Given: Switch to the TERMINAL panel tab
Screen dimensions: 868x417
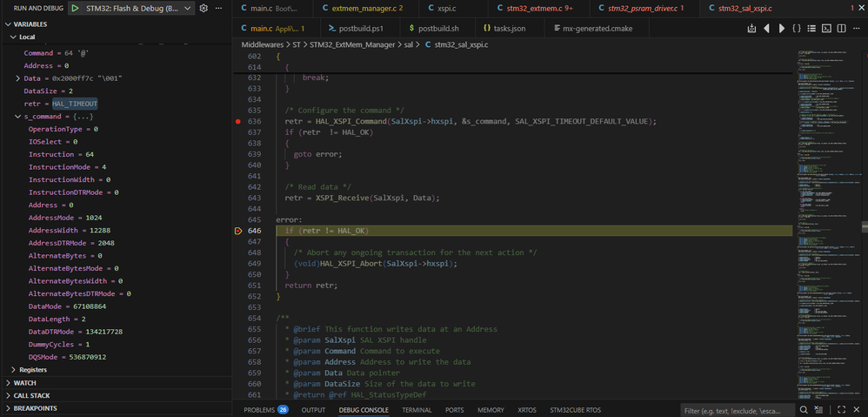Looking at the screenshot, I should [417, 409].
